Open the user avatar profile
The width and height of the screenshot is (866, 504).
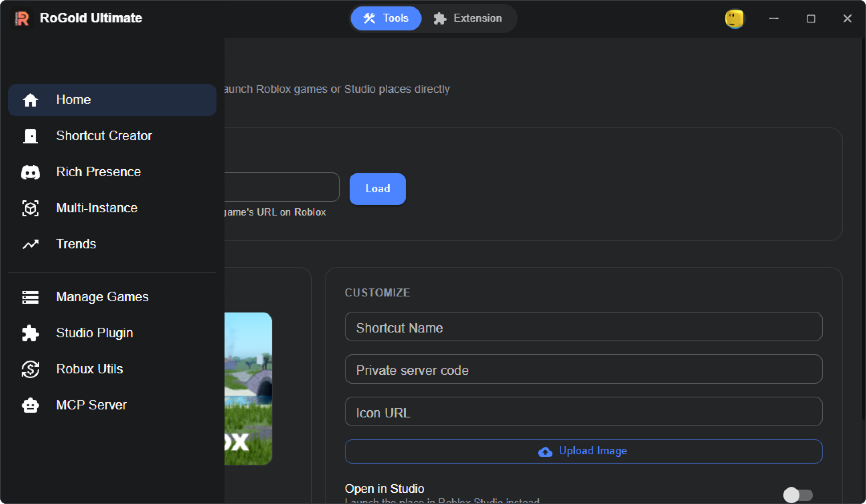click(x=734, y=19)
